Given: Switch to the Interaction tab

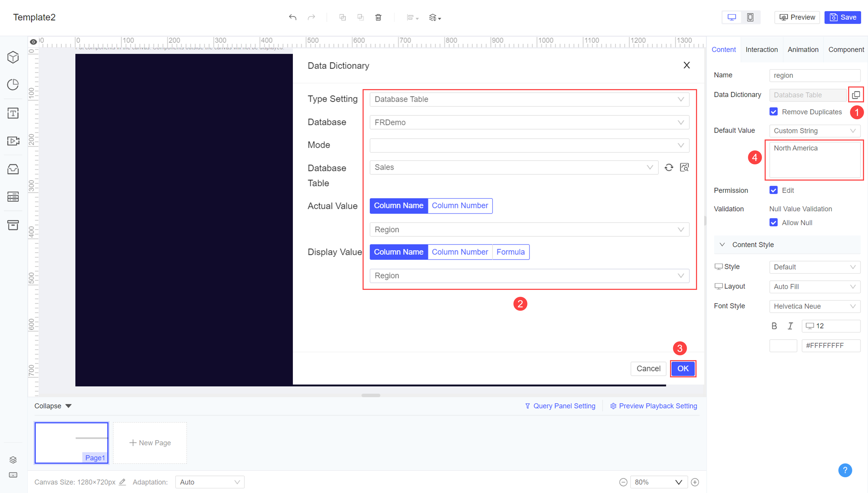Looking at the screenshot, I should tap(761, 50).
